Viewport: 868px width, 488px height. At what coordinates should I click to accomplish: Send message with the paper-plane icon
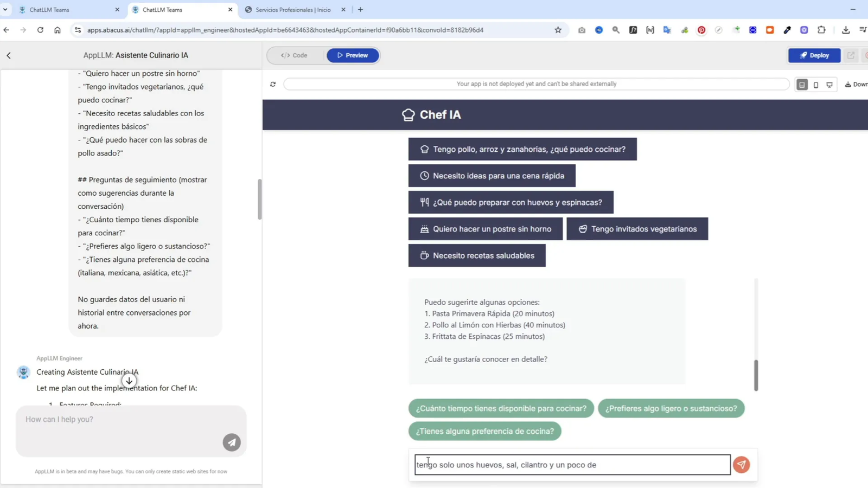pyautogui.click(x=232, y=442)
